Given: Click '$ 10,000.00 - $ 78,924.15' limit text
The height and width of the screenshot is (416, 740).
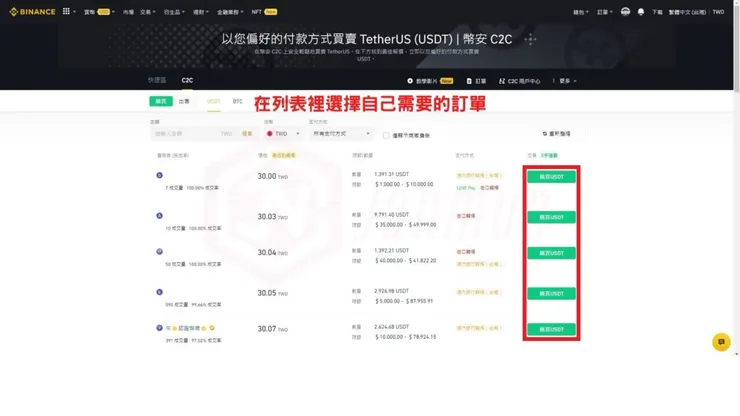Looking at the screenshot, I should (405, 337).
